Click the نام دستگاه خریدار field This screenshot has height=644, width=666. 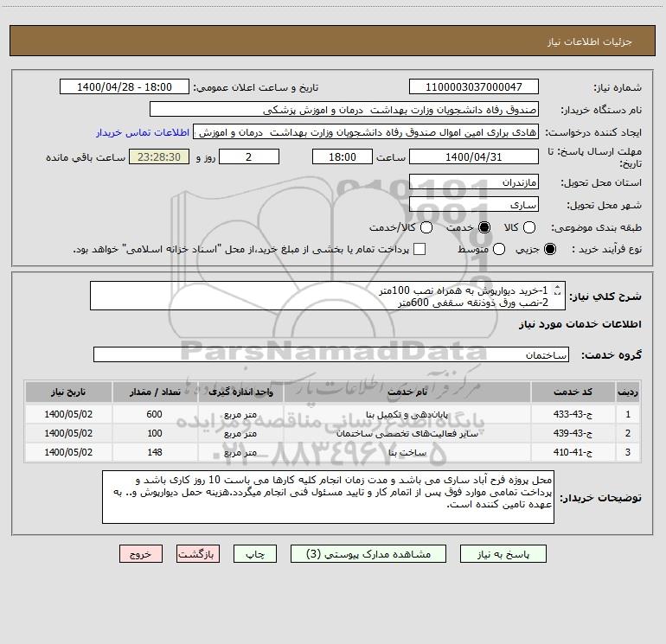click(x=344, y=109)
